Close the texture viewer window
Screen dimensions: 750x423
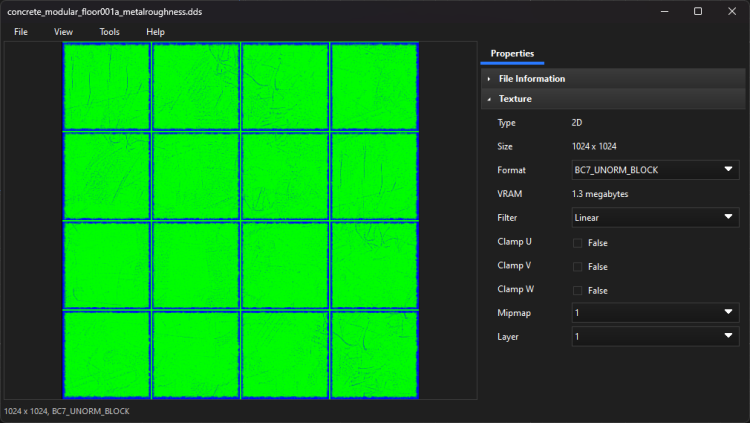tap(732, 11)
